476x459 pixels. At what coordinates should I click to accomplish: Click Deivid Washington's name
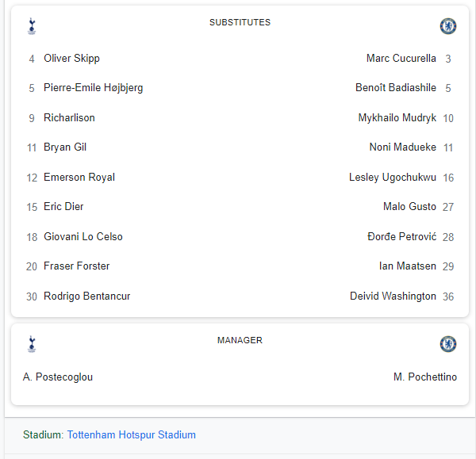point(393,296)
